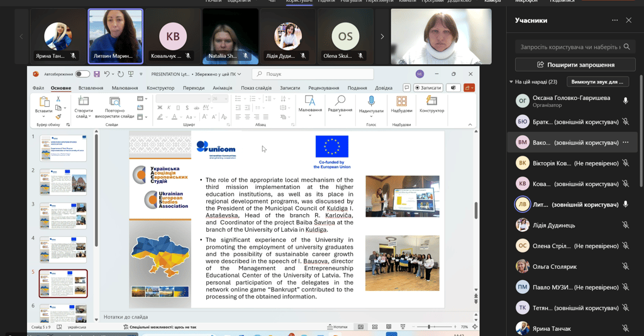Open comments icon beside Записати button

click(407, 87)
